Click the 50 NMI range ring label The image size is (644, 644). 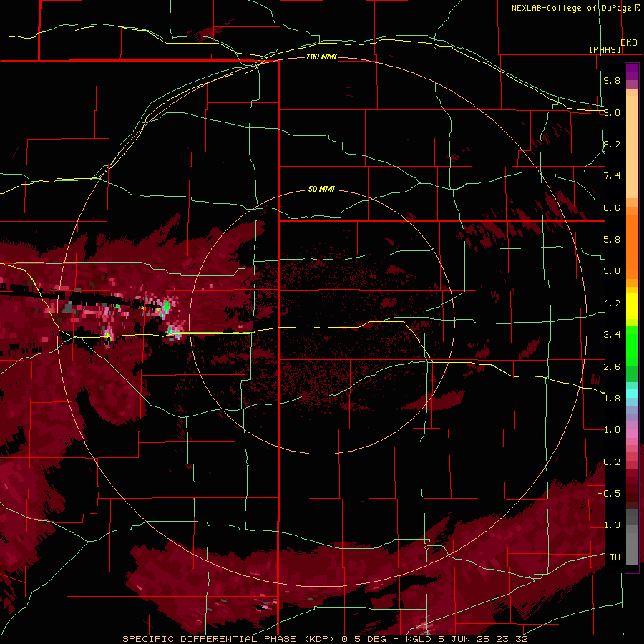(321, 189)
